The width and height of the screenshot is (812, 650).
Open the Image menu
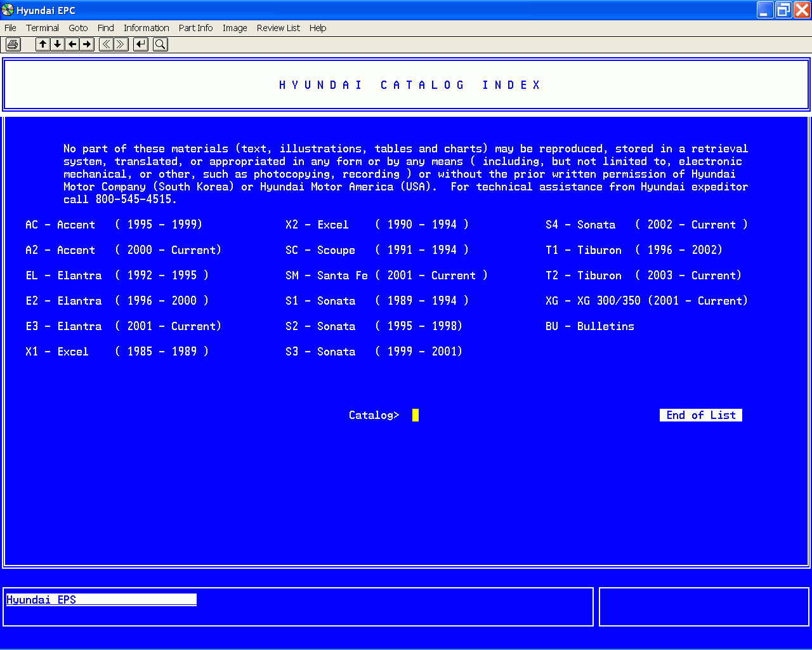tap(235, 28)
